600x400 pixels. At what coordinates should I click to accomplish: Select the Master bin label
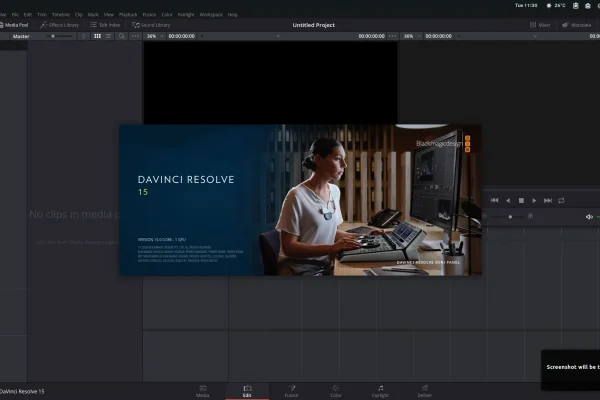click(21, 36)
